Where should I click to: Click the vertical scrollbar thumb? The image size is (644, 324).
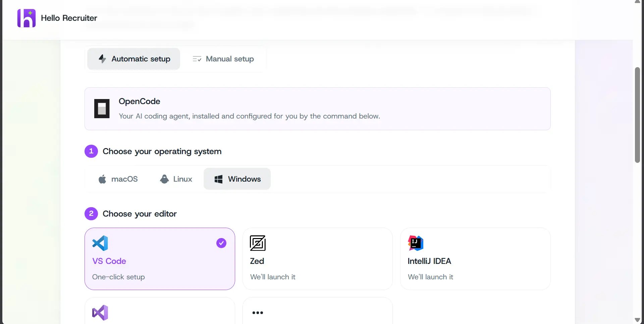tap(637, 115)
